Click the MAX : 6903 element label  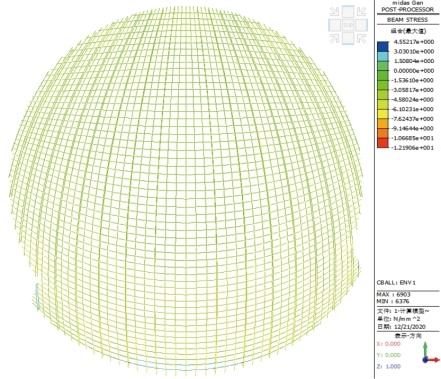(x=394, y=295)
